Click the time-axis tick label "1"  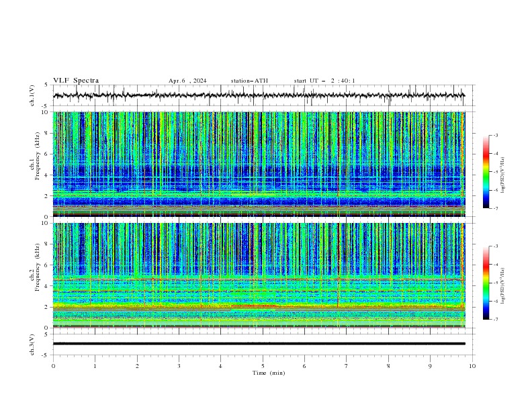pos(95,366)
